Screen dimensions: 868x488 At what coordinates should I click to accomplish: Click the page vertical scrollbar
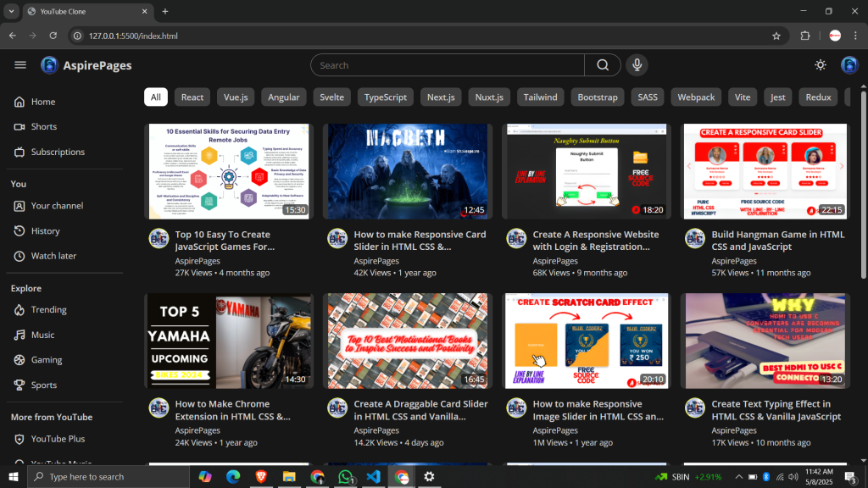click(864, 184)
